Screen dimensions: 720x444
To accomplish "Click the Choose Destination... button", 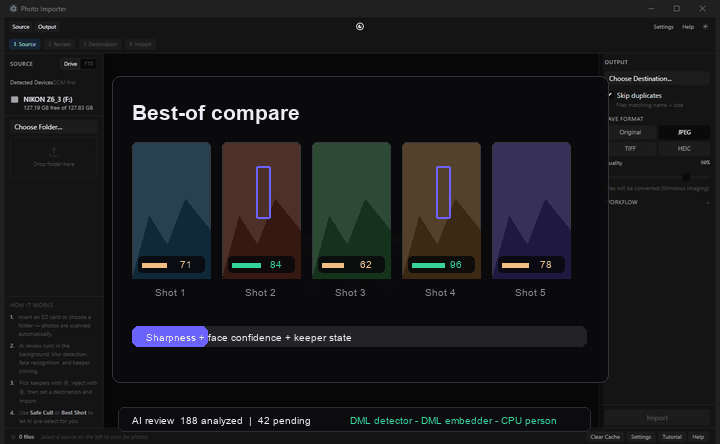I will 658,79.
